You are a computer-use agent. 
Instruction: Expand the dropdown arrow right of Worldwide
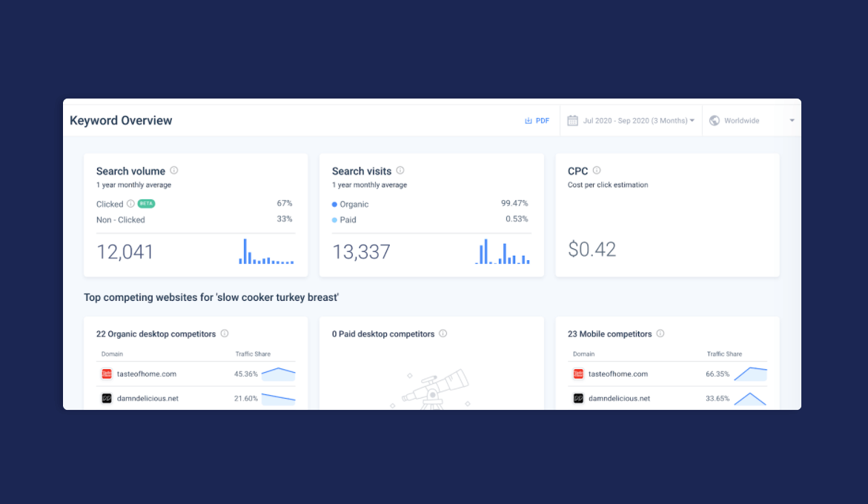click(791, 120)
